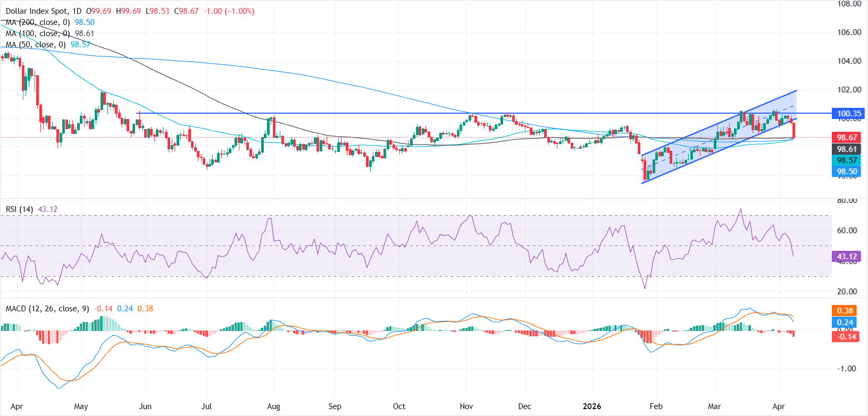Image resolution: width=868 pixels, height=416 pixels.
Task: Select the red -0.14 histogram value tag
Action: click(x=845, y=337)
